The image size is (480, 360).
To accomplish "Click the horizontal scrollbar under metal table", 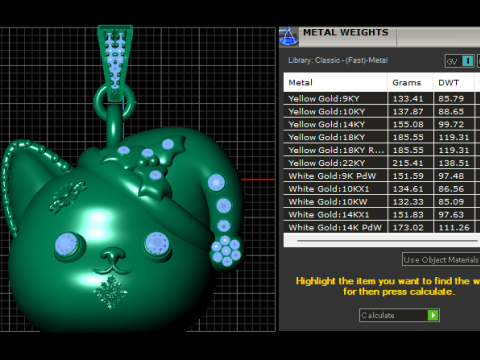I will pyautogui.click(x=387, y=240).
